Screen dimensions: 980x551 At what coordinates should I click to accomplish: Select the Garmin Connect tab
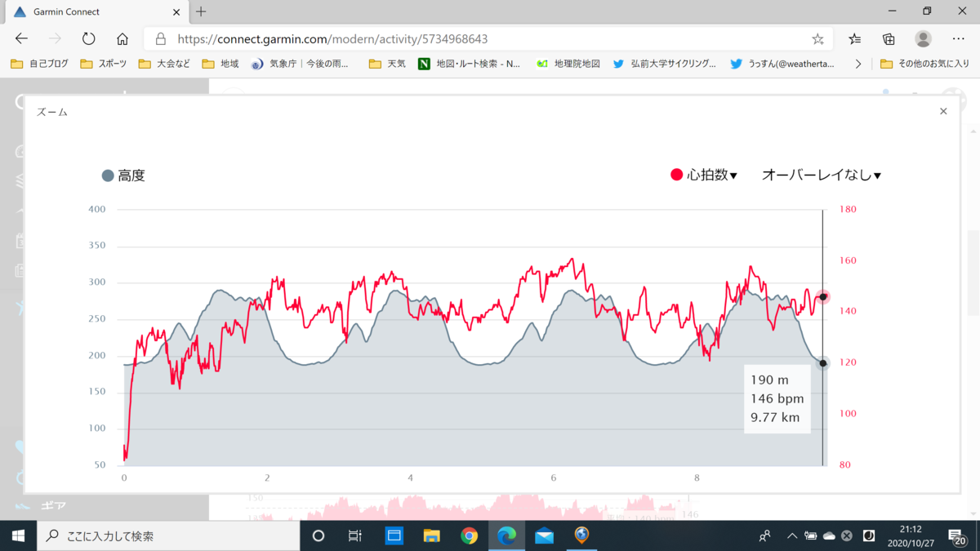click(95, 11)
